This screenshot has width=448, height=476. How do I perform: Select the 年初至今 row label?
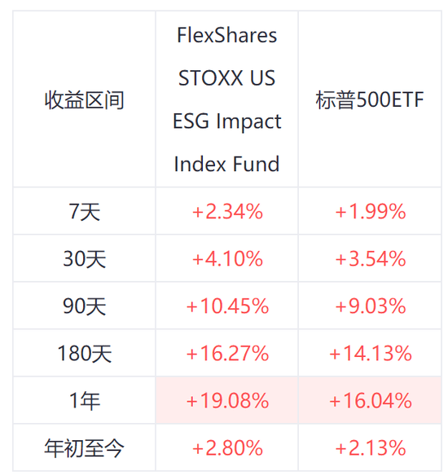[x=85, y=448]
